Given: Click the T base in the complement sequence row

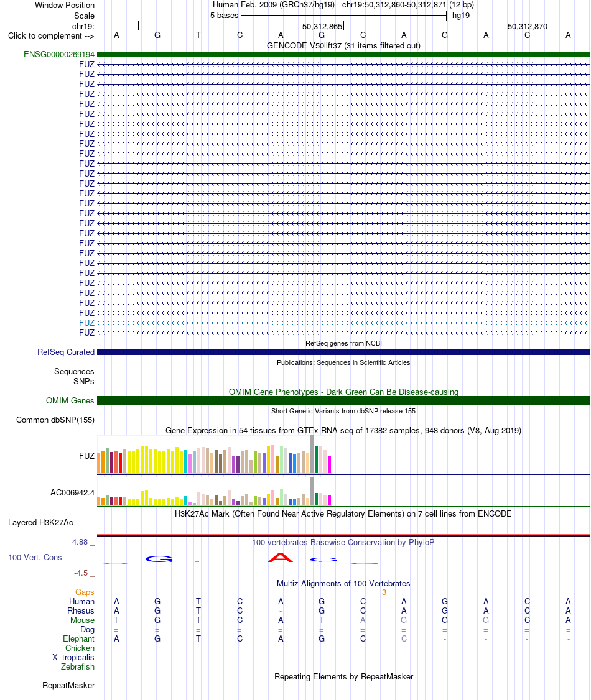Looking at the screenshot, I should pyautogui.click(x=198, y=35).
